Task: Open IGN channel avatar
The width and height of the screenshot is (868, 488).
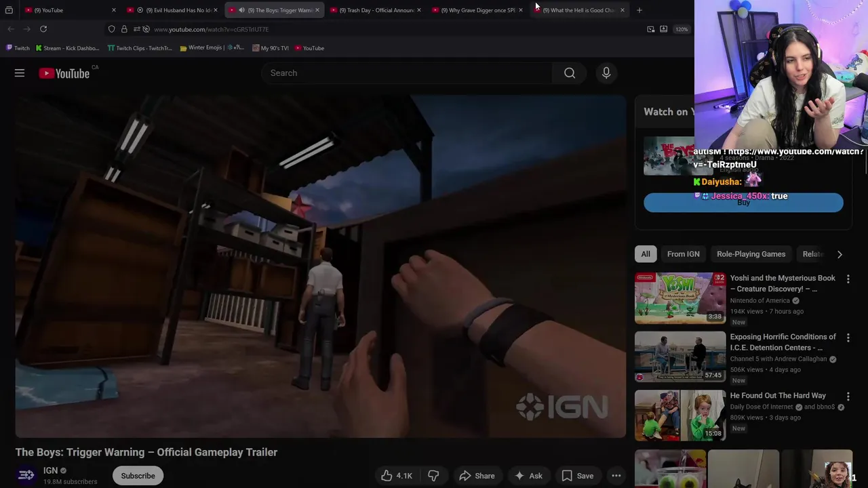Action: point(26,476)
